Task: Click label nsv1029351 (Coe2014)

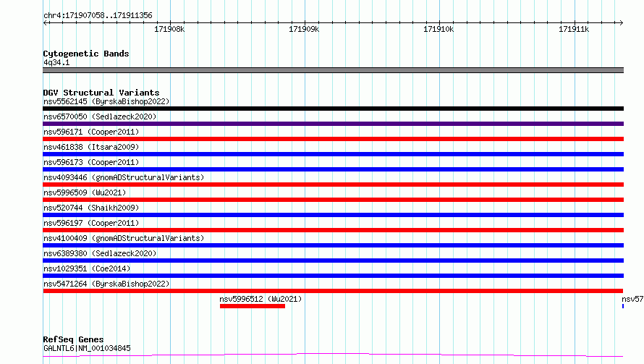Action: coord(87,268)
